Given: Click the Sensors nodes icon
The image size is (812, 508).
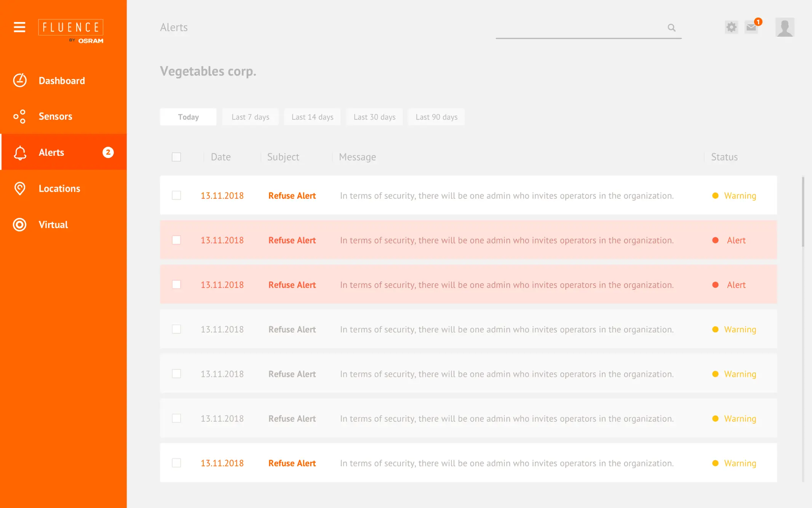Looking at the screenshot, I should click(20, 116).
